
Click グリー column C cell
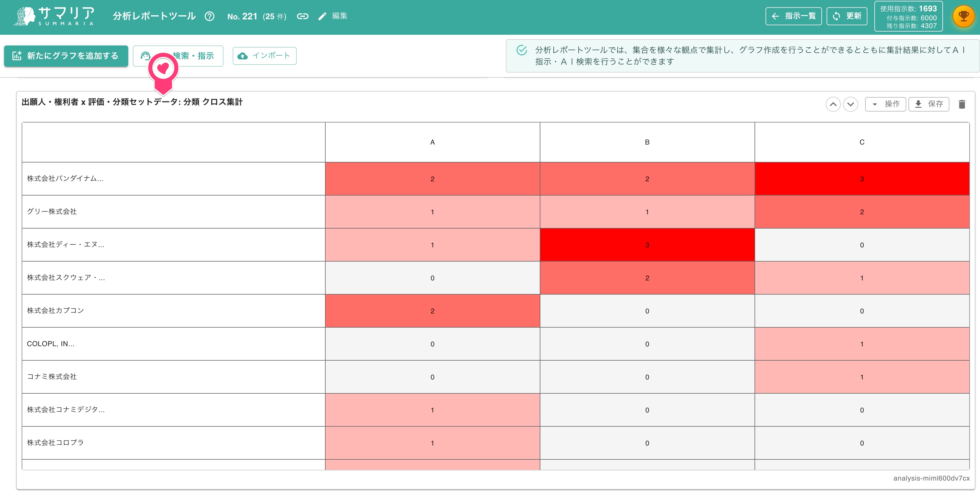click(x=862, y=212)
